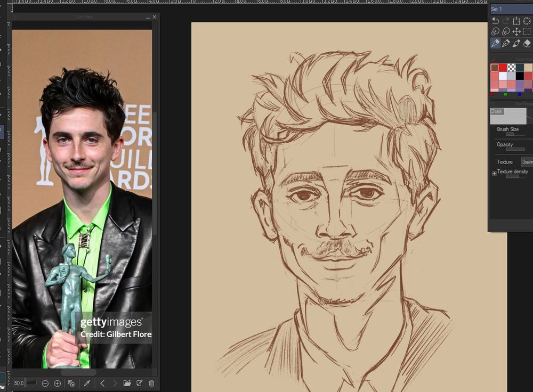
Task: Click the zoom percentage field showing 50.0
Action: (20, 382)
